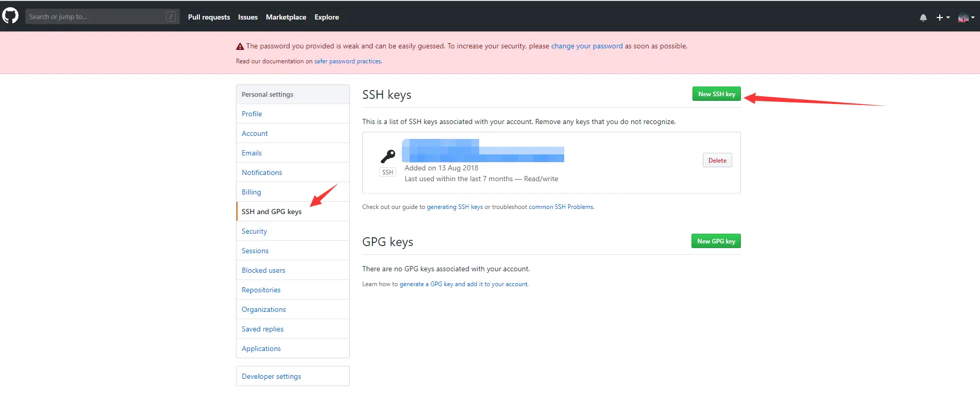This screenshot has height=403, width=980.
Task: Open Pull requests in top navigation
Action: point(209,17)
